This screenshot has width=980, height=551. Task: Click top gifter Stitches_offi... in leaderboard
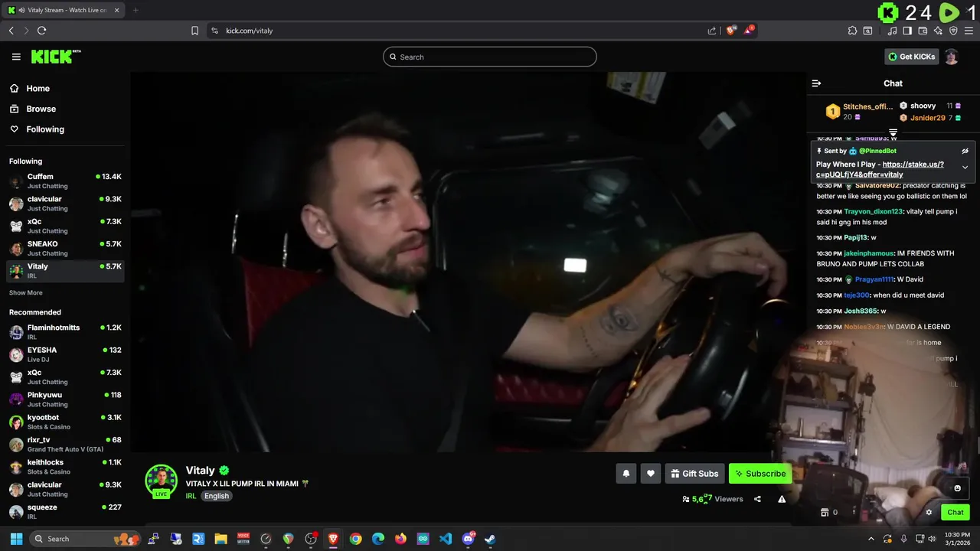867,106
